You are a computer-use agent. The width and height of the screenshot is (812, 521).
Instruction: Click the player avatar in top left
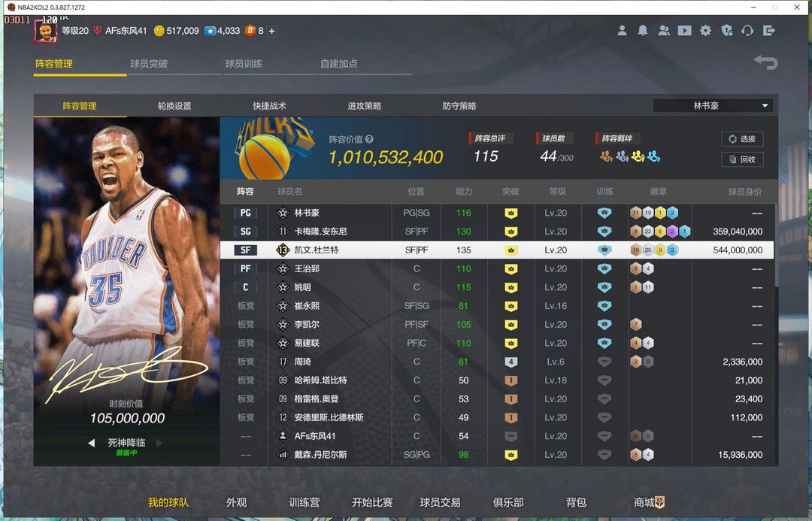tap(45, 31)
